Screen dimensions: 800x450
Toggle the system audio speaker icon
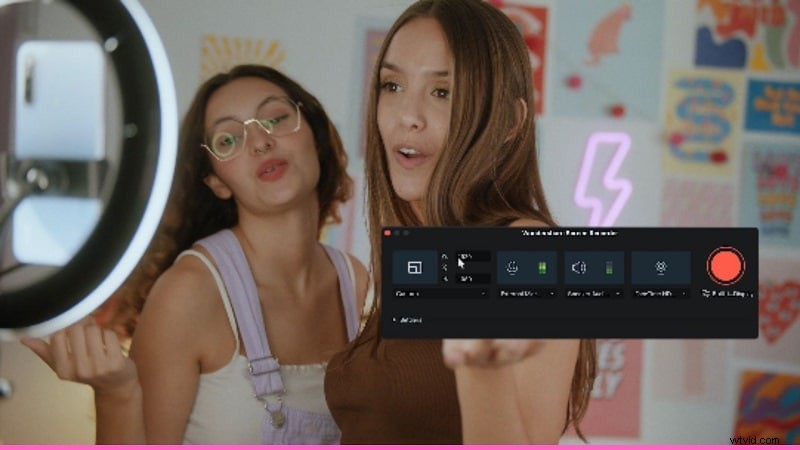point(579,267)
